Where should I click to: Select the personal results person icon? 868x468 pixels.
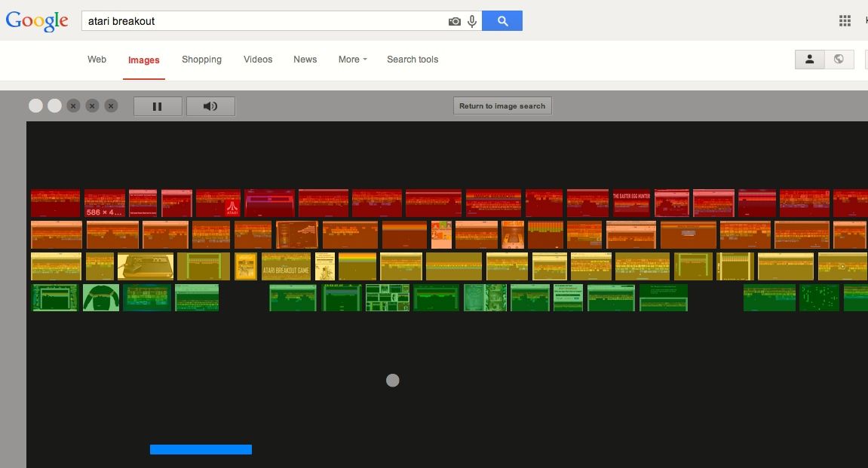click(809, 60)
